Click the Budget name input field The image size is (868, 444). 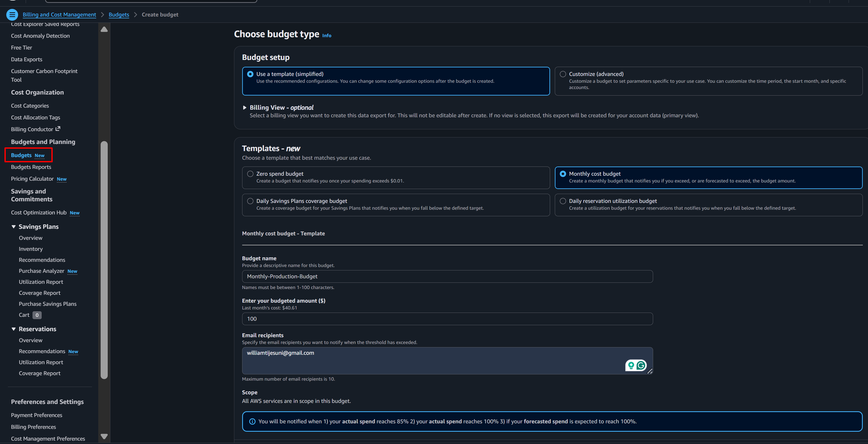tap(447, 276)
